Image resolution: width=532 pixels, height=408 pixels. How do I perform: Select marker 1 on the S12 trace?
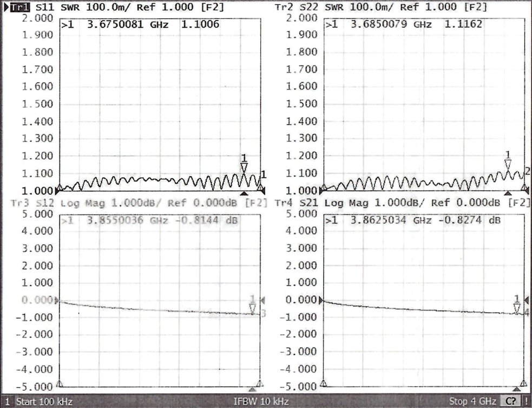point(252,308)
